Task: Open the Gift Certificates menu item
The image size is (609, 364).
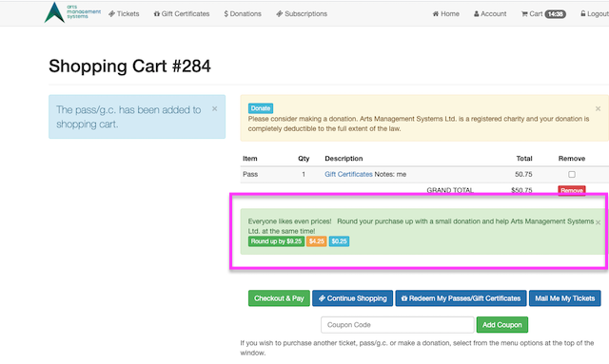Action: 182,13
